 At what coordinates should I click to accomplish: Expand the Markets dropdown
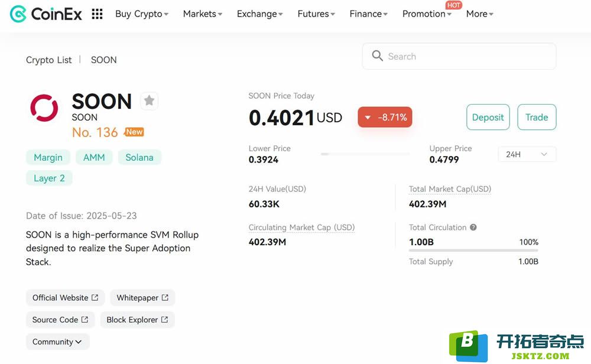(202, 14)
